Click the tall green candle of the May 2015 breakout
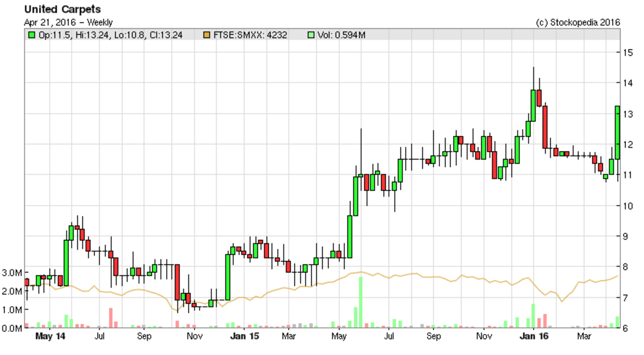 (x=355, y=196)
